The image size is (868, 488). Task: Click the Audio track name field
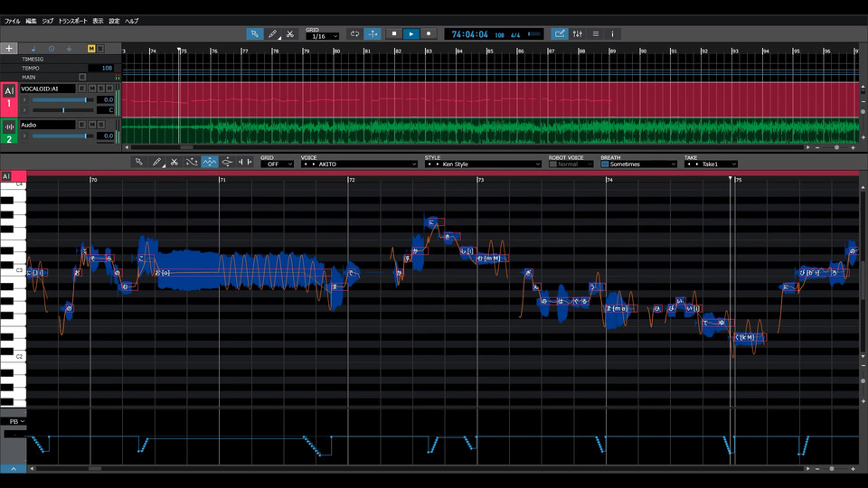tap(48, 125)
